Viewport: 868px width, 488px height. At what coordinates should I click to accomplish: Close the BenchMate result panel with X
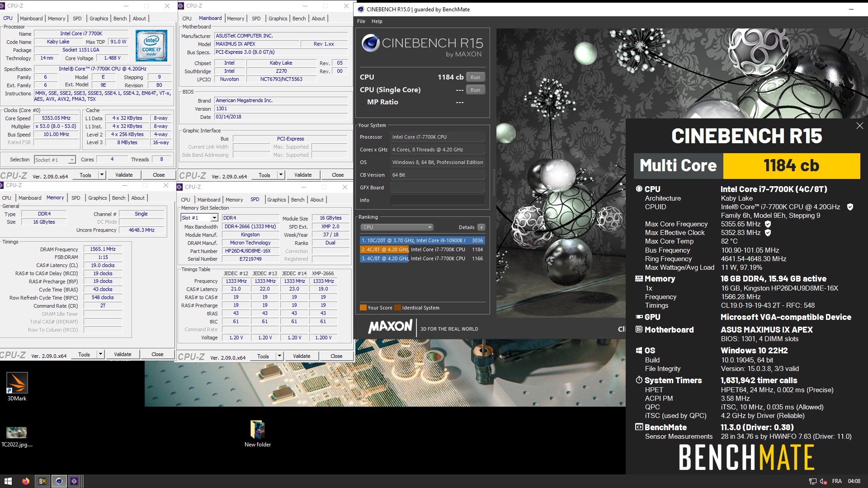[x=859, y=126]
